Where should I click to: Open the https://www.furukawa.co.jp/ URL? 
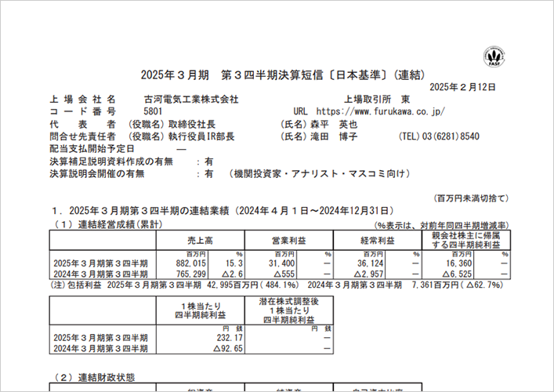tap(381, 111)
